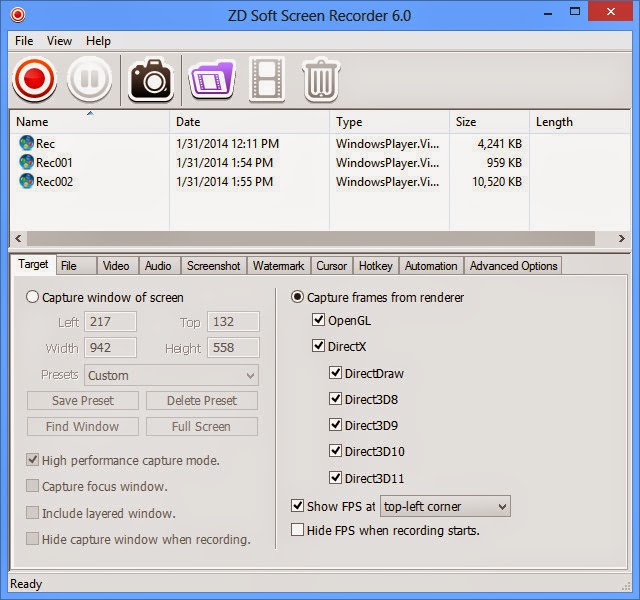Switch to the Advanced Options tab
Viewport: 640px width, 600px height.
(x=513, y=266)
